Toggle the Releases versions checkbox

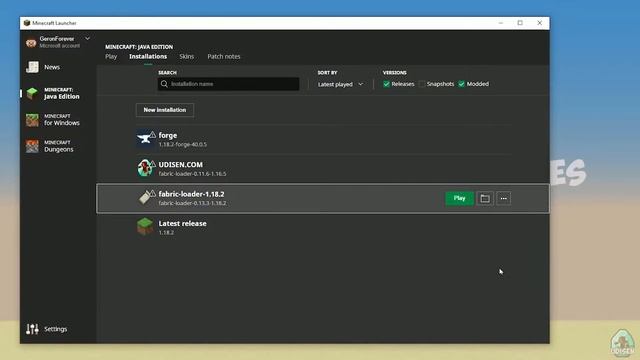pos(386,84)
